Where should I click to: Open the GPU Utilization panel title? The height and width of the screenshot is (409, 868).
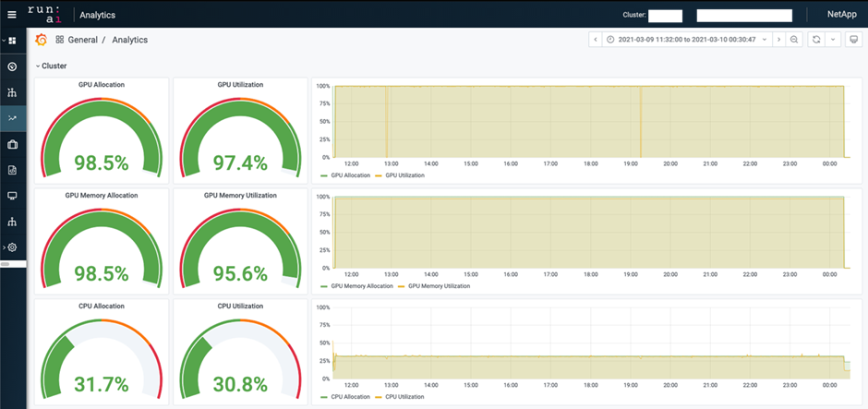(x=240, y=85)
